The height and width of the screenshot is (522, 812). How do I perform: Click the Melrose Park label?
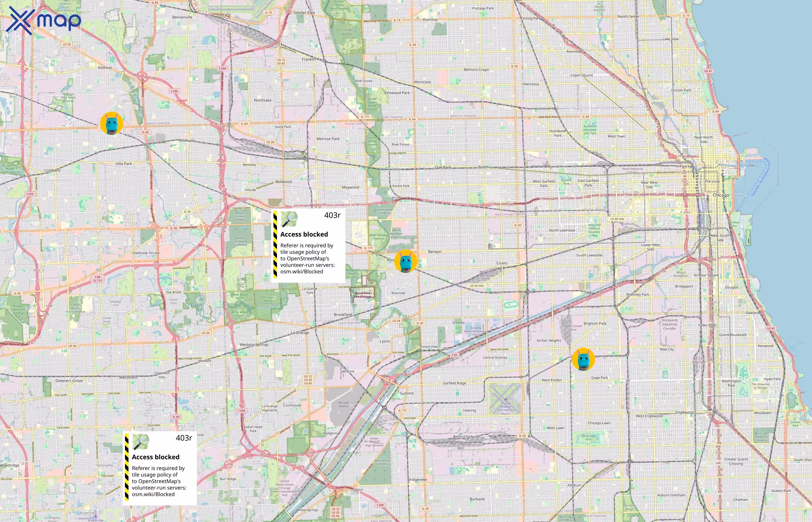click(x=328, y=139)
